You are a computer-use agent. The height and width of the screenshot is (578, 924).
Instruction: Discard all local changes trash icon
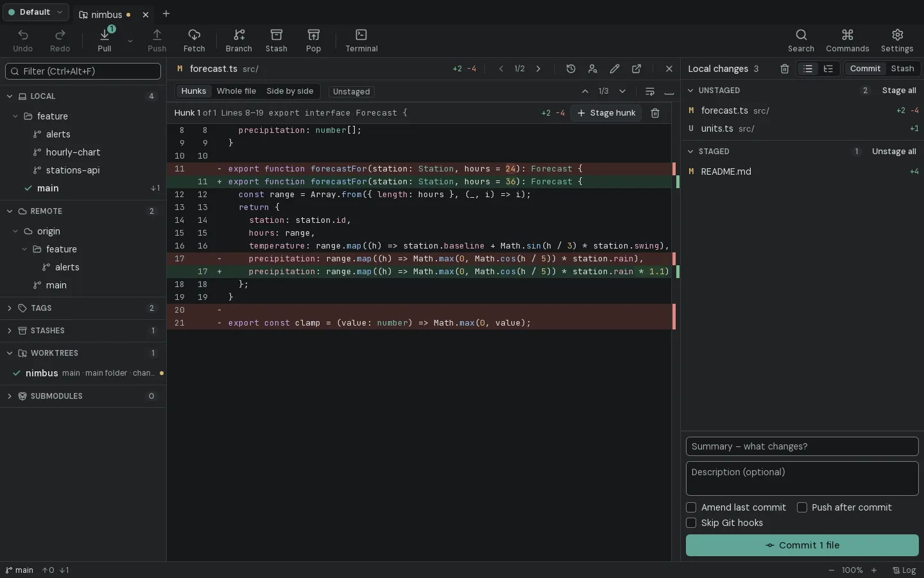785,69
